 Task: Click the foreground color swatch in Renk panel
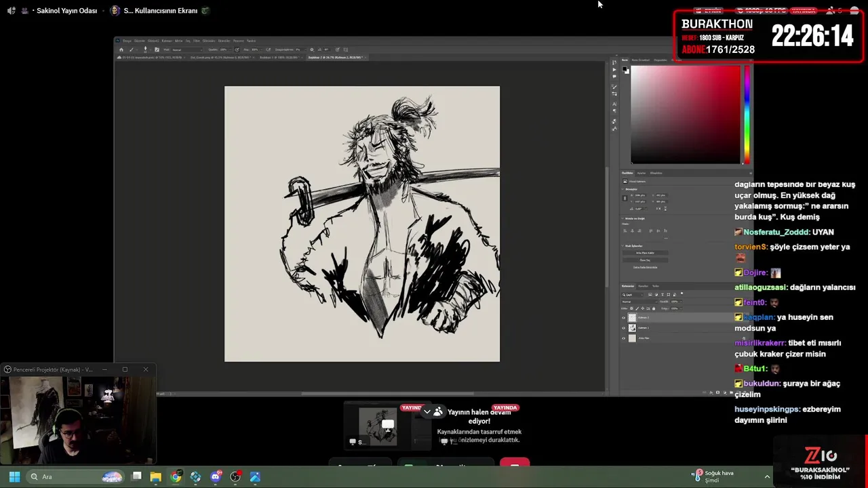tap(624, 68)
